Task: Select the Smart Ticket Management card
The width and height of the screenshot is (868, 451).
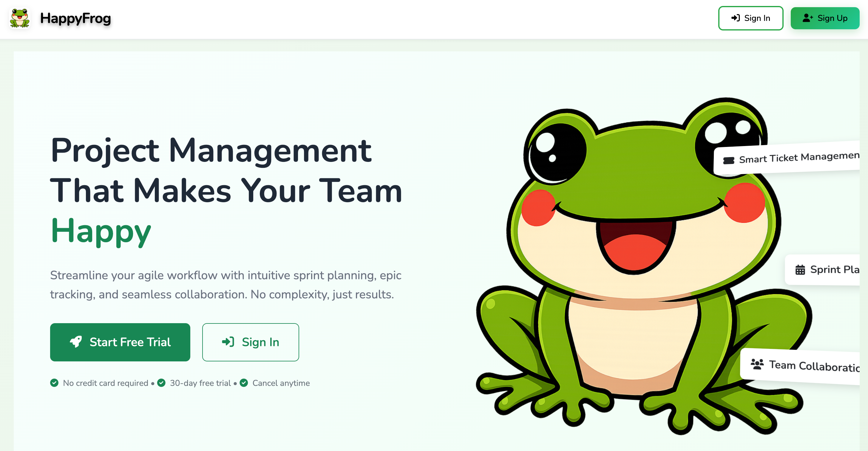Action: point(787,157)
